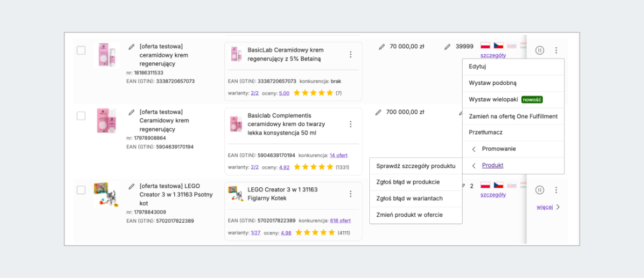This screenshot has width=644, height=279.
Task: Click the quantity value 39999
Action: (x=465, y=47)
